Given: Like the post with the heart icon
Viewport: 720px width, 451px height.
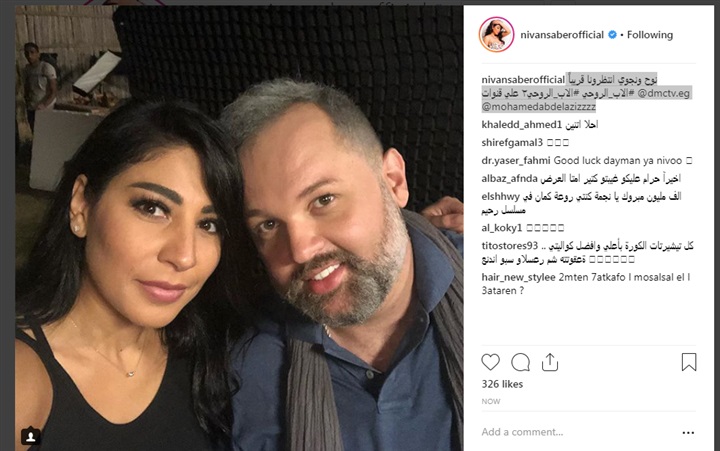Looking at the screenshot, I should pos(490,362).
